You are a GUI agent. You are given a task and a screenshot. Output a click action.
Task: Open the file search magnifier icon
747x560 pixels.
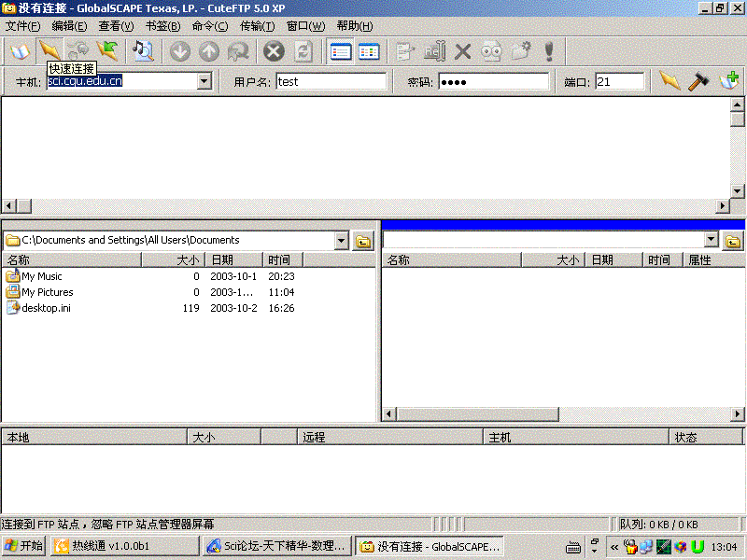[143, 51]
